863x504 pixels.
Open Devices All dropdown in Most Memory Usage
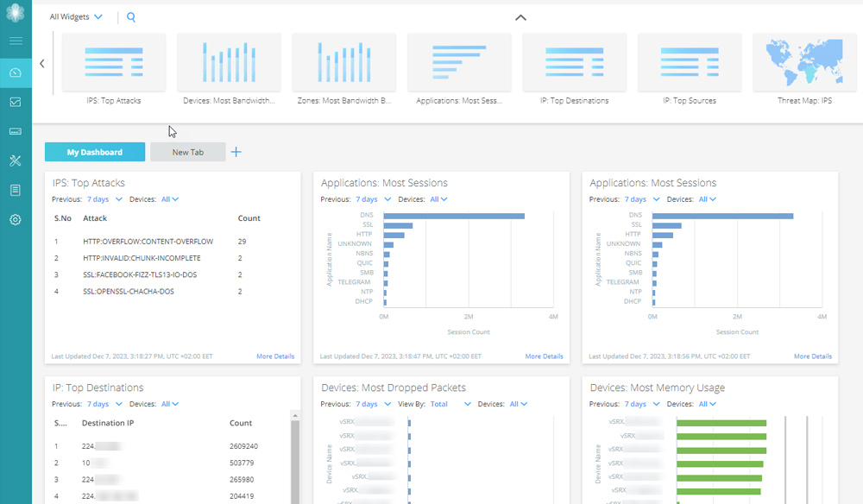click(x=709, y=404)
